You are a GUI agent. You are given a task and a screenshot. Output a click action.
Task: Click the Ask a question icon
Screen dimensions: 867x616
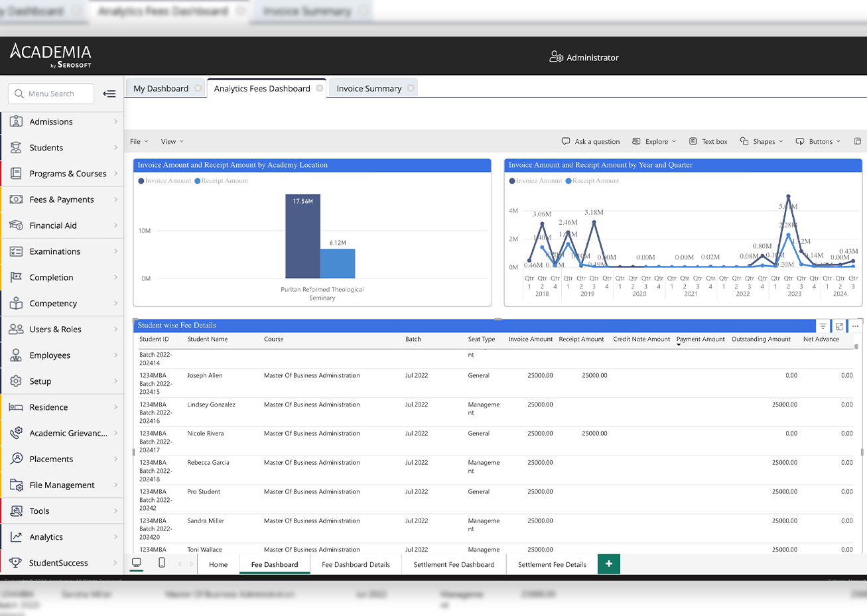[566, 141]
